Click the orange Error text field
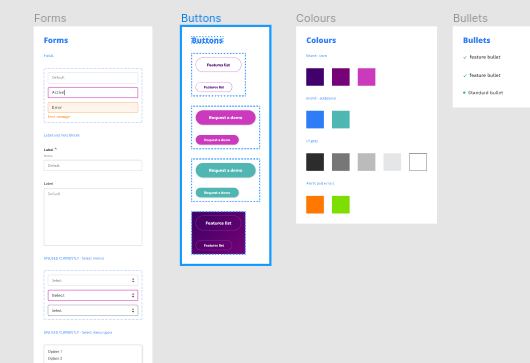Viewport: 530px width, 363px height. coord(93,107)
